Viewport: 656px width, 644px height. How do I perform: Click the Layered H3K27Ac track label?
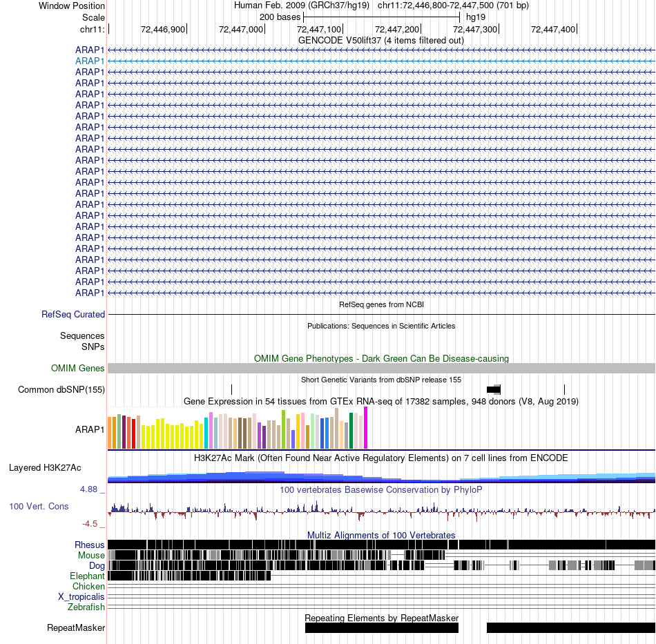click(45, 467)
